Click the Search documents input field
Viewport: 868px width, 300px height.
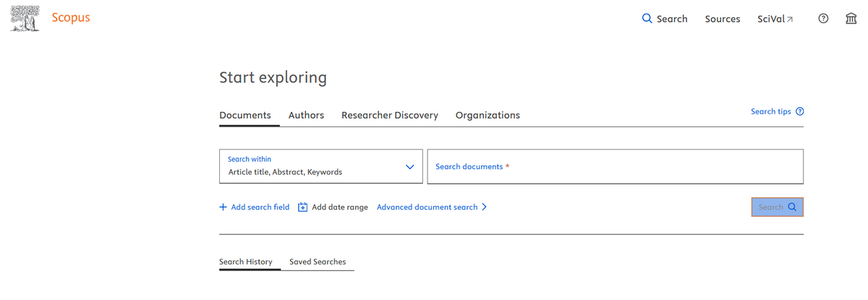click(x=615, y=166)
